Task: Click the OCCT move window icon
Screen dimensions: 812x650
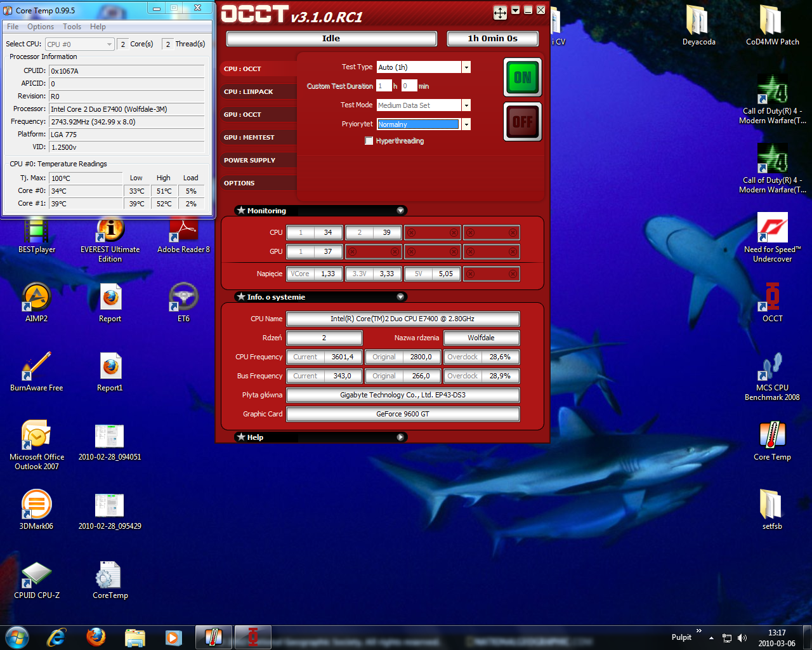Action: point(500,13)
